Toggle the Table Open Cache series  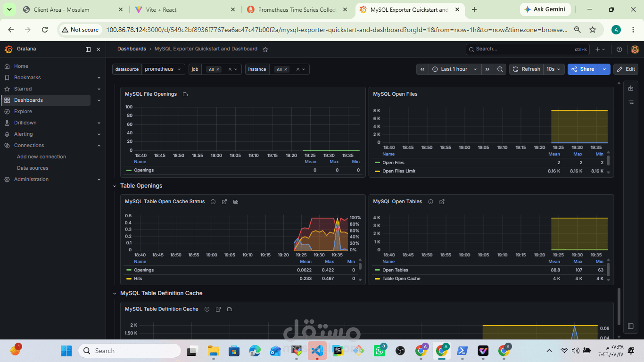[401, 279]
